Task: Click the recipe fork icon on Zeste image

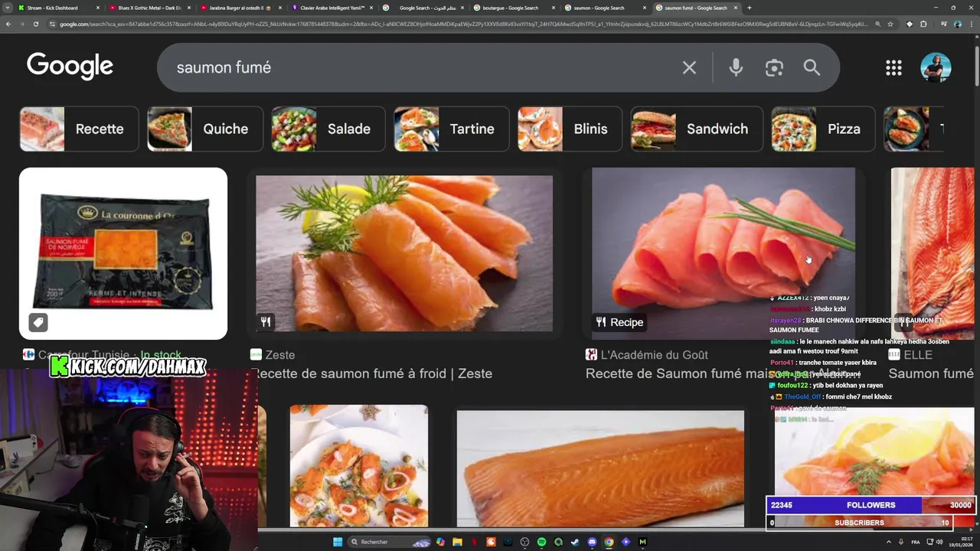Action: [x=266, y=322]
